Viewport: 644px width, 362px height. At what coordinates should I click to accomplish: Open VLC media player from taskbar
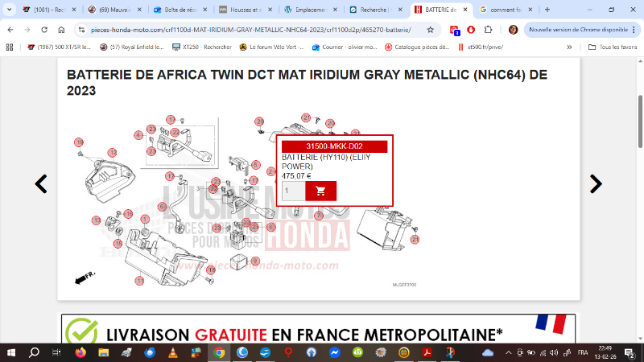point(173,352)
